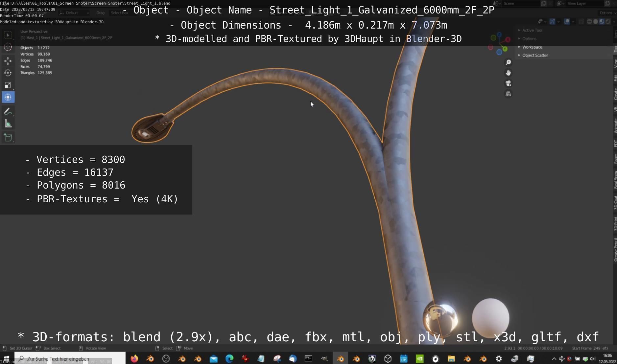This screenshot has height=364, width=617.
Task: Switch to rendered viewport shading
Action: click(608, 22)
